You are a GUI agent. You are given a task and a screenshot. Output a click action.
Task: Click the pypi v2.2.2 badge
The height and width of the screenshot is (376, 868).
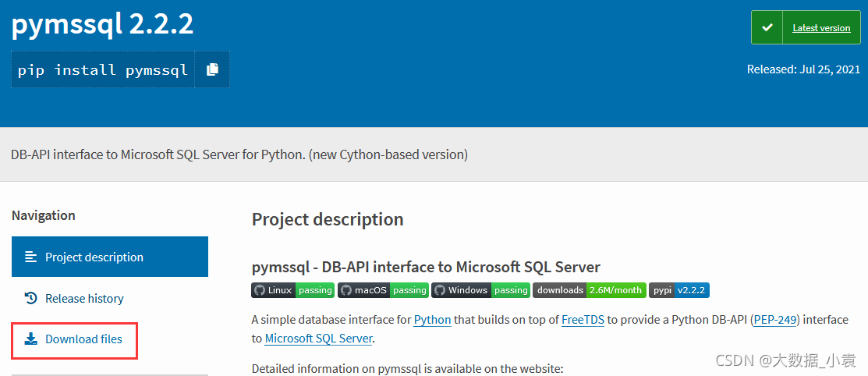[x=679, y=290]
